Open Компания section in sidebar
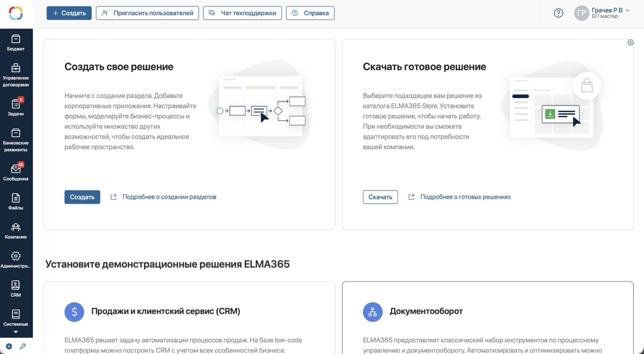Viewport: 644px width, 354px height. (x=16, y=230)
